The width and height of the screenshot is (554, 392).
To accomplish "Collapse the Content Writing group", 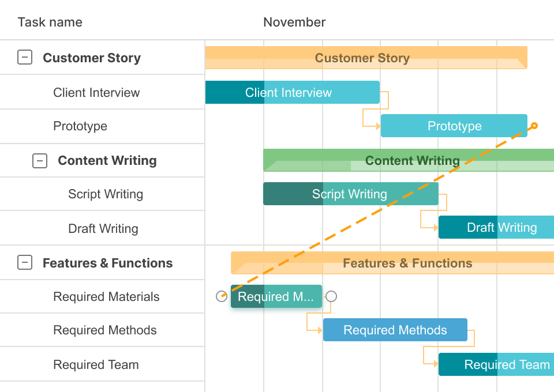I will [40, 161].
